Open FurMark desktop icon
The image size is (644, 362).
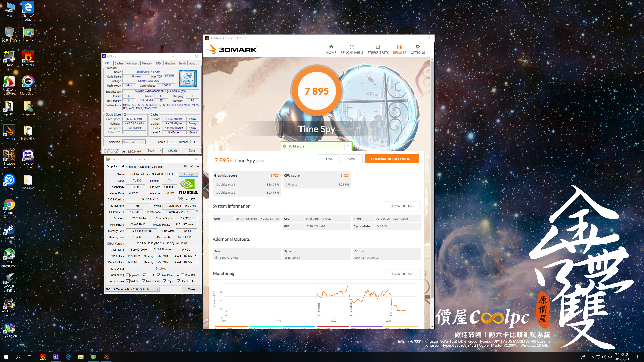28,58
